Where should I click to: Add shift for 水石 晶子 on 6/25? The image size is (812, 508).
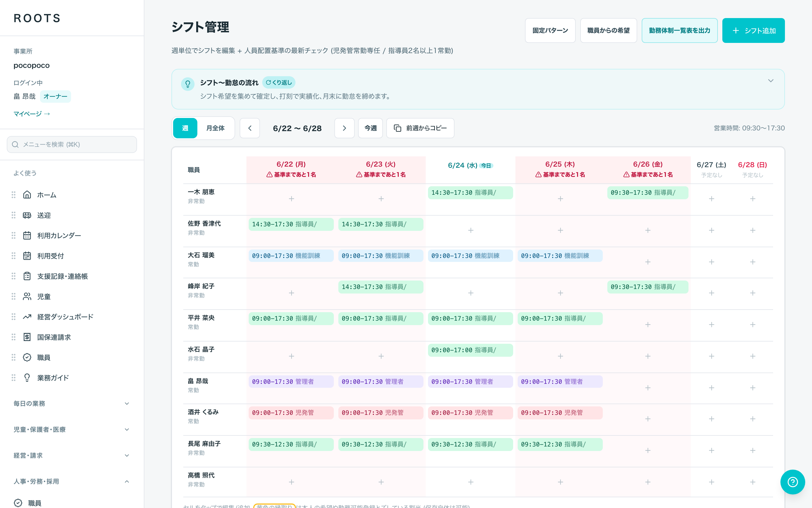point(560,356)
